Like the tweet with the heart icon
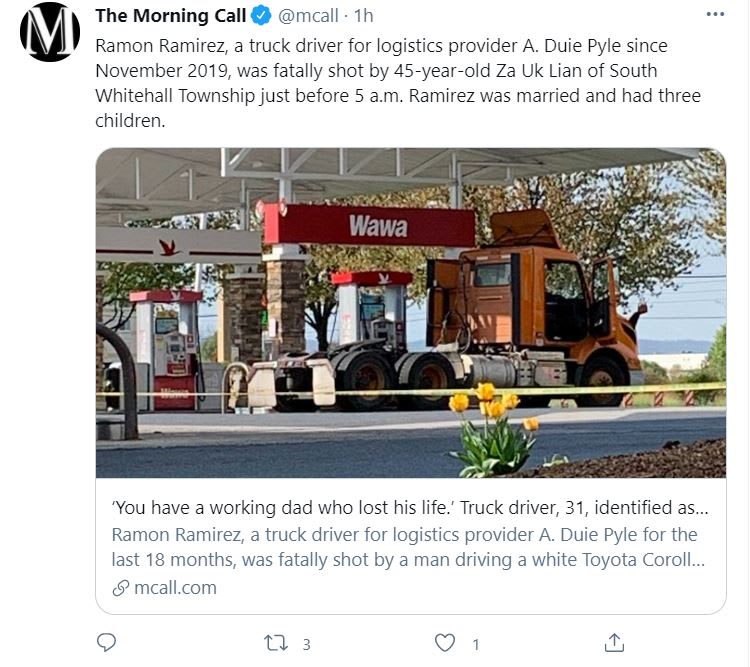The image size is (750, 667). pyautogui.click(x=445, y=641)
